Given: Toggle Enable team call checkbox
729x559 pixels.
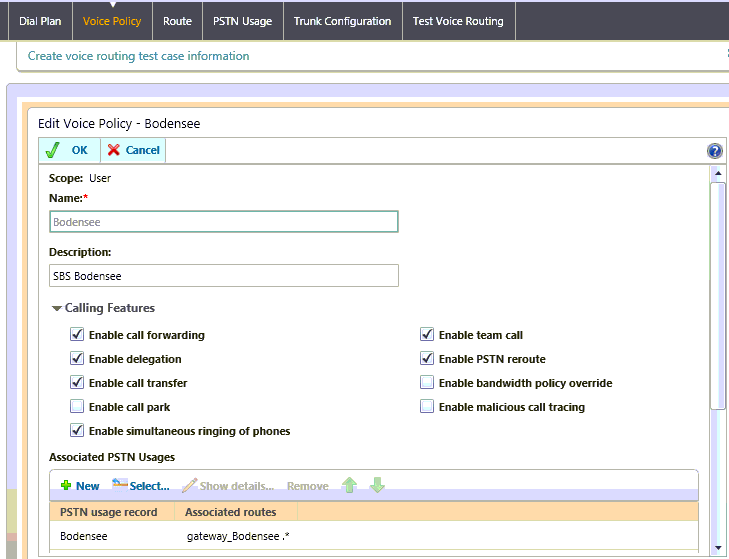Looking at the screenshot, I should (427, 334).
